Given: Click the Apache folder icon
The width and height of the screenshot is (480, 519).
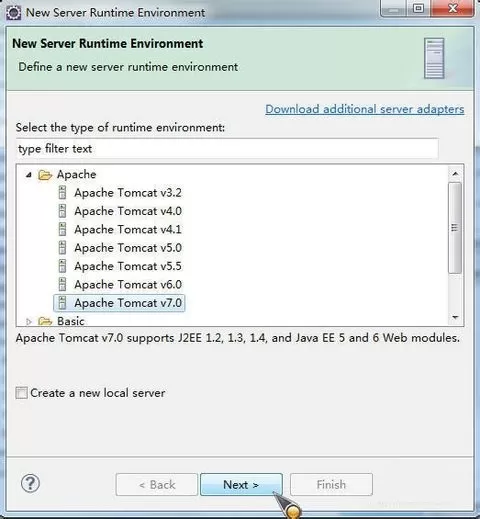Looking at the screenshot, I should [45, 175].
